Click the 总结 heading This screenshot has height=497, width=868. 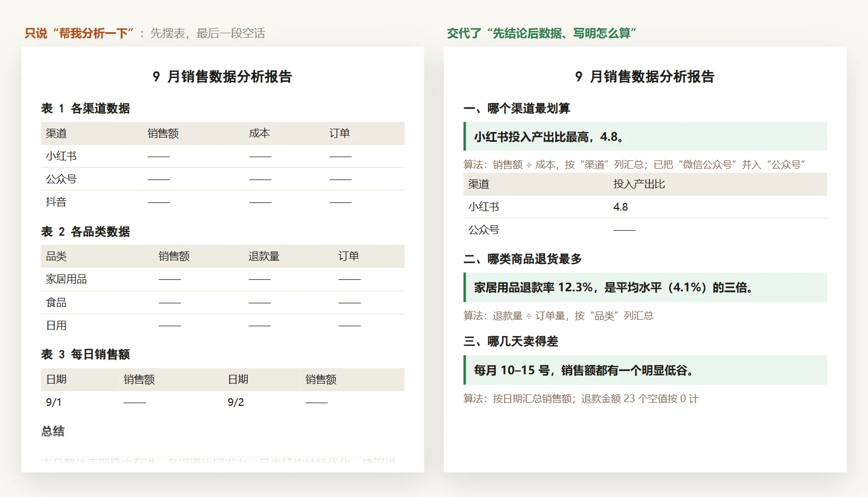[x=53, y=432]
